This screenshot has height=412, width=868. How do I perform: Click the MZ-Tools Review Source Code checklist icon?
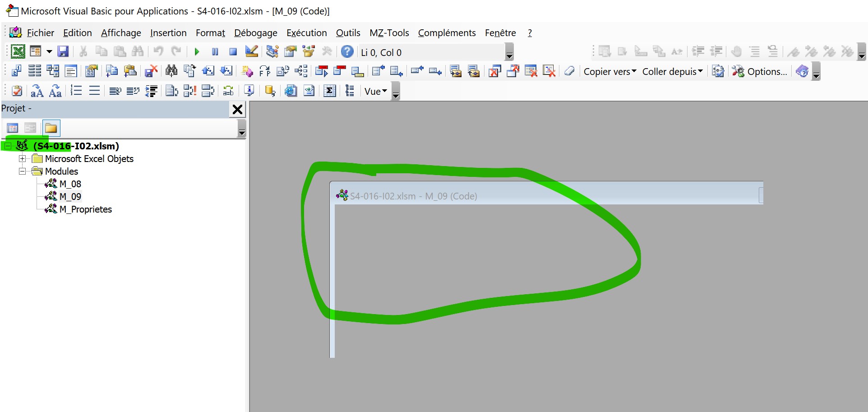[x=17, y=91]
